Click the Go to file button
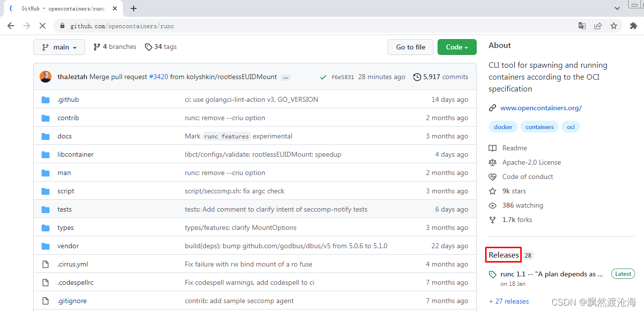 410,47
